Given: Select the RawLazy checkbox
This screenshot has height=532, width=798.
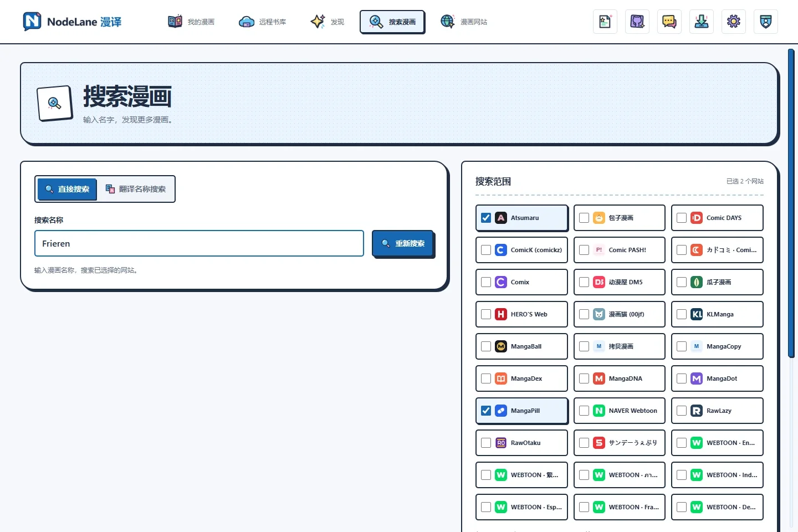Looking at the screenshot, I should pyautogui.click(x=682, y=411).
